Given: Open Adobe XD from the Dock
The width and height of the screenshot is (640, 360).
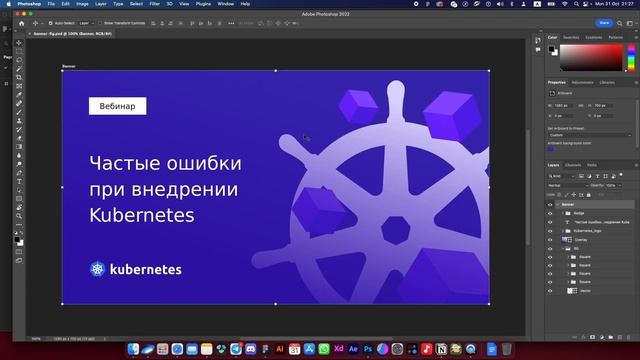Looking at the screenshot, I should click(338, 349).
